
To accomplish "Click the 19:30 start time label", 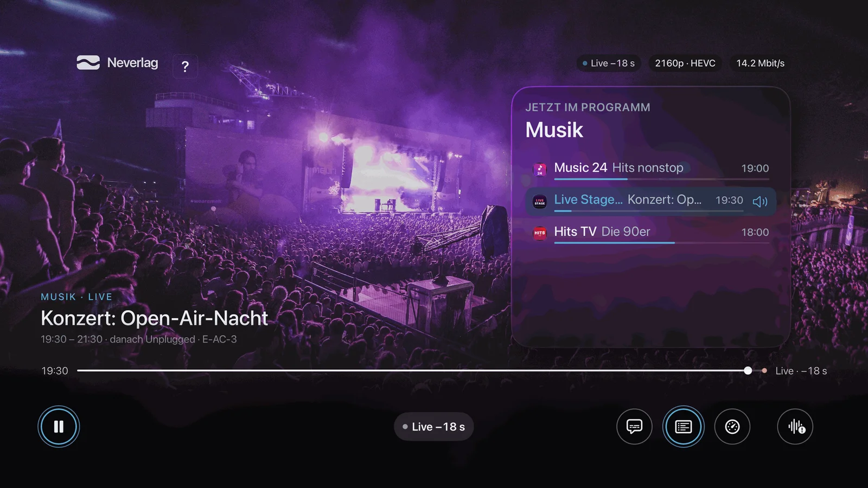I will [55, 371].
